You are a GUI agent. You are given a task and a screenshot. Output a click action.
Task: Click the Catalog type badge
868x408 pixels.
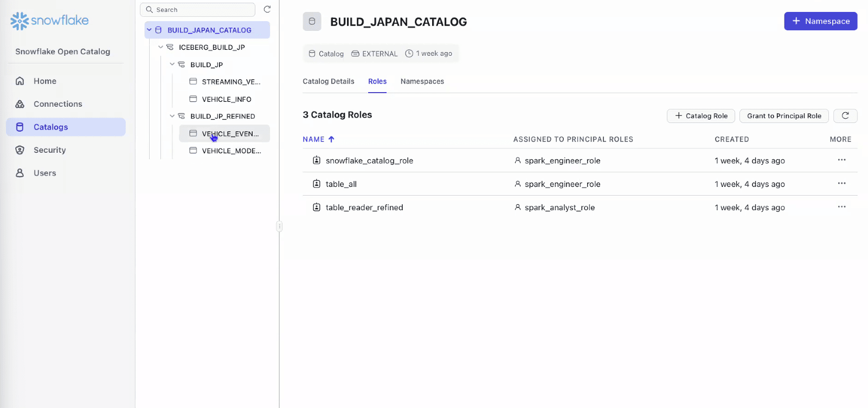coord(326,54)
